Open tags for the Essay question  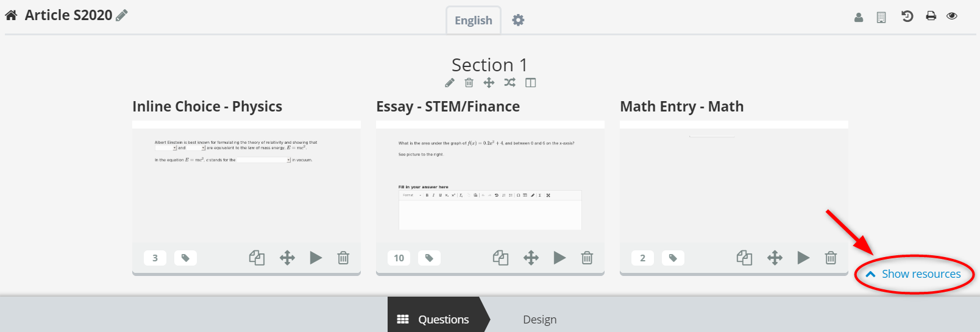[x=429, y=258]
